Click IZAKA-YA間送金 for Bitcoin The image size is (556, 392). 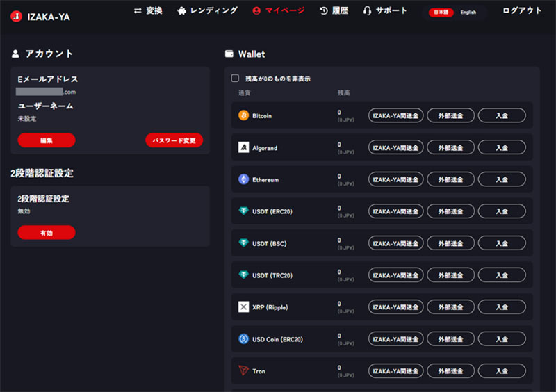click(x=395, y=115)
